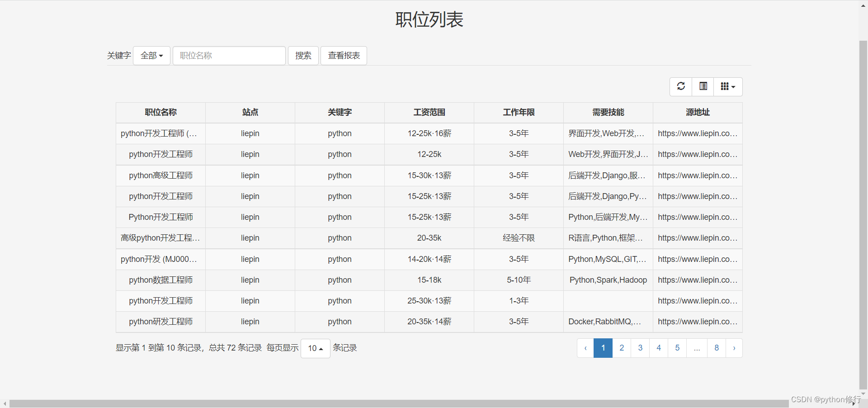Select page 1 in pagination
Image resolution: width=868 pixels, height=408 pixels.
point(603,348)
